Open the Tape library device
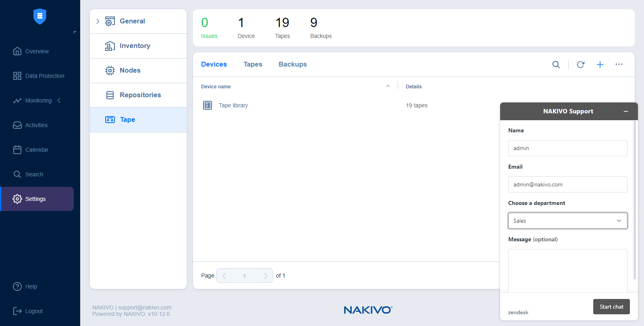This screenshot has width=644, height=326. tap(233, 105)
